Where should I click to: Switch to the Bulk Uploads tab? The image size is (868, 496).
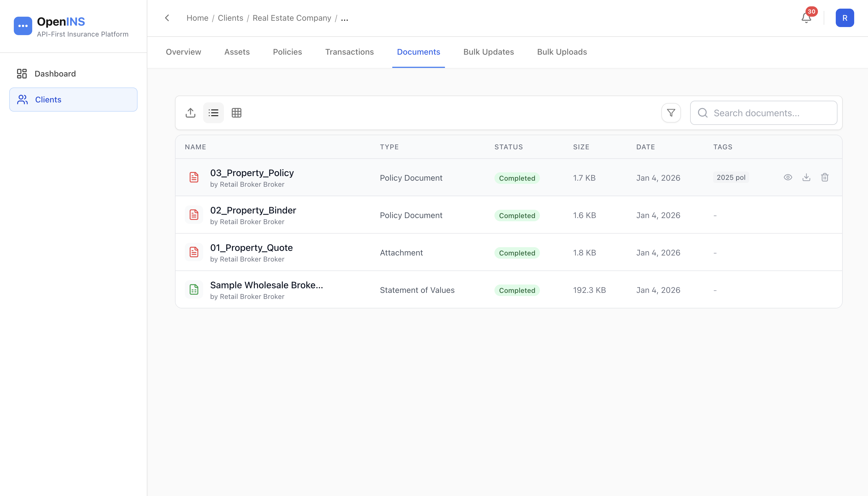tap(562, 52)
